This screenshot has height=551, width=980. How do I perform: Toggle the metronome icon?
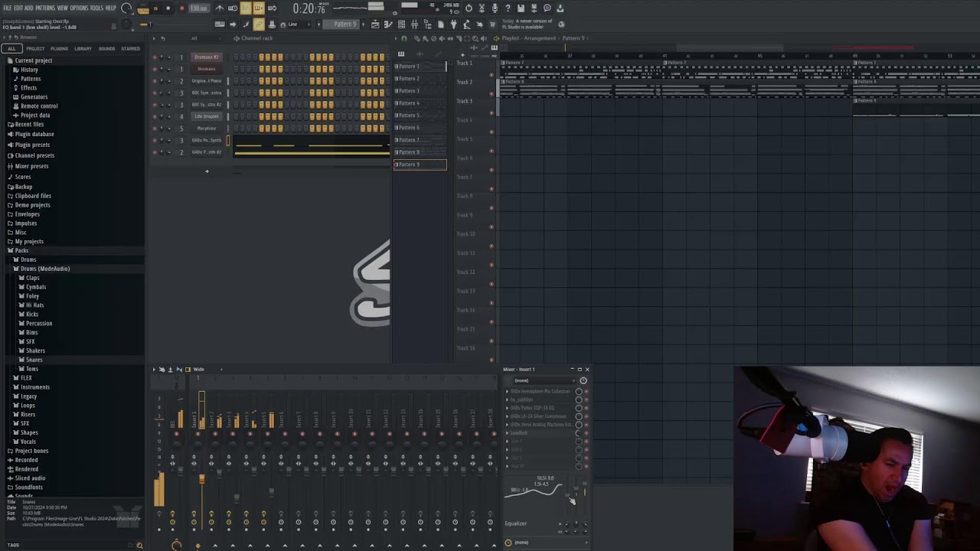click(x=220, y=8)
